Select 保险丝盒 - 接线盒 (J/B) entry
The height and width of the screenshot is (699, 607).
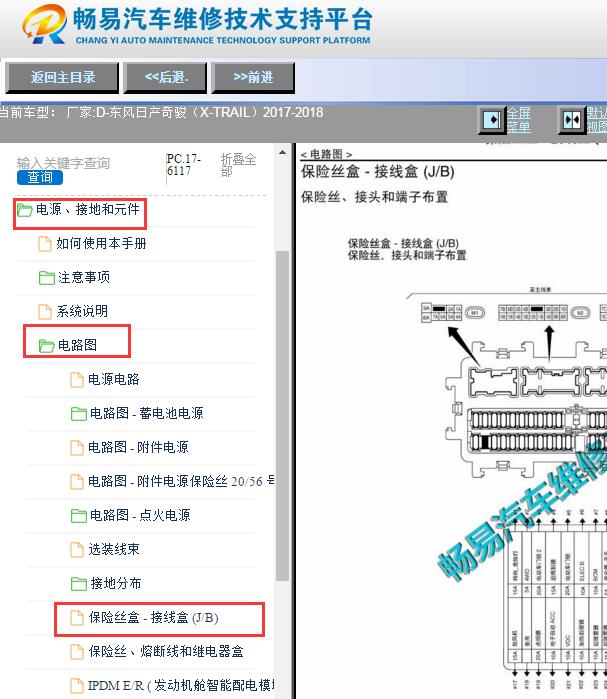(153, 617)
